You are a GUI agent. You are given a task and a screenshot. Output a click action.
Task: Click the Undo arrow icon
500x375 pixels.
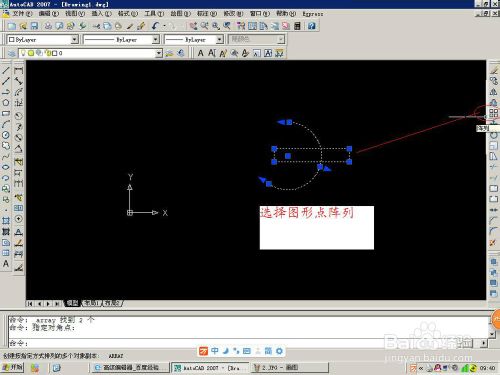point(155,26)
